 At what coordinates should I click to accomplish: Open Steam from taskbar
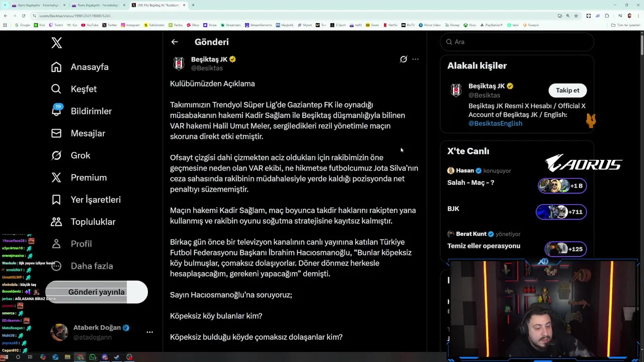[x=117, y=357]
